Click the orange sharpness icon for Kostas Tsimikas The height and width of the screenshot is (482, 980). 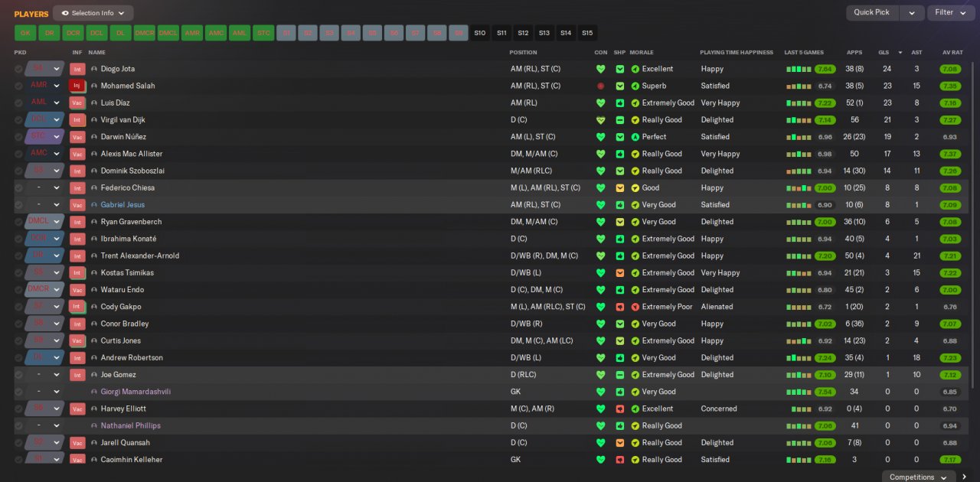coord(620,273)
